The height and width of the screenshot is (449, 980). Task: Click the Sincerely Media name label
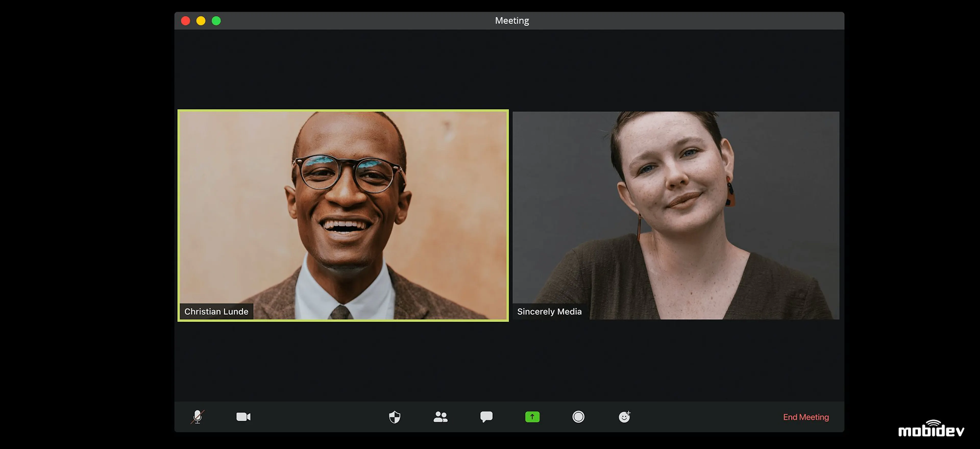point(549,311)
